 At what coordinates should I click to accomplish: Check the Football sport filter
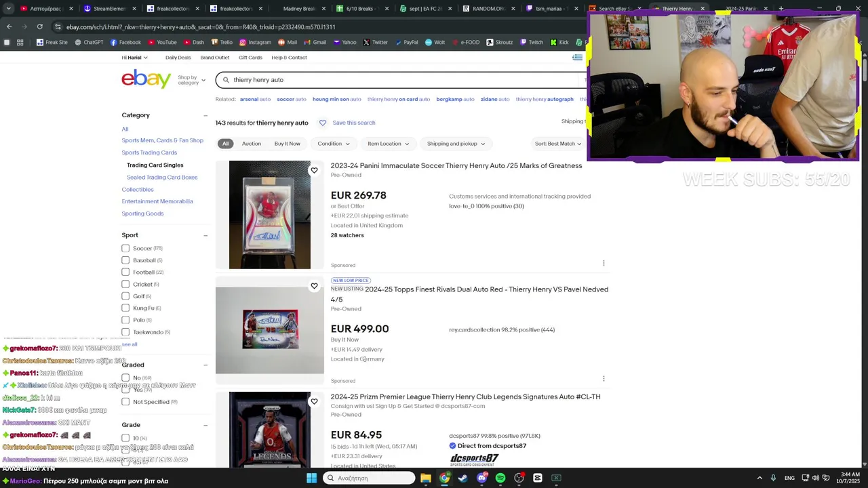125,272
